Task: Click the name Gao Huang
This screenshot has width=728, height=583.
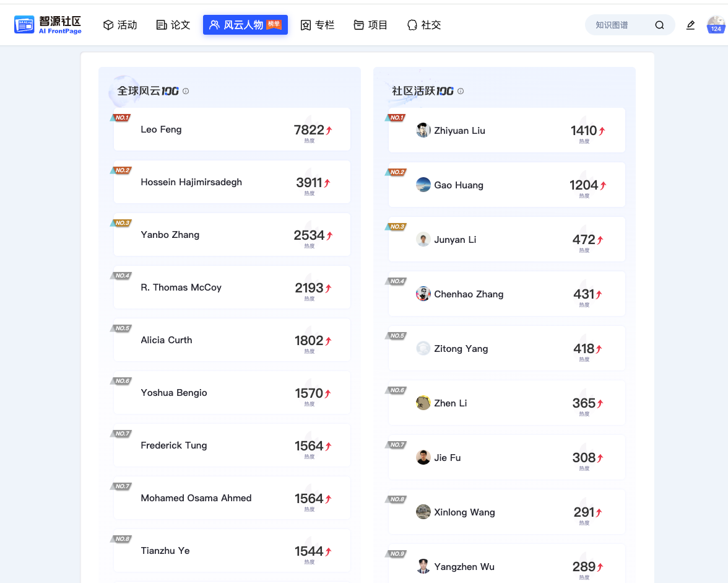Action: 459,185
